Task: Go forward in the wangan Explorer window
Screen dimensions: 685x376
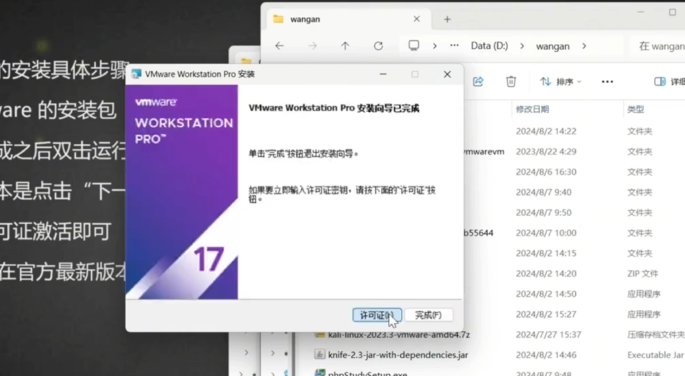Action: 312,46
